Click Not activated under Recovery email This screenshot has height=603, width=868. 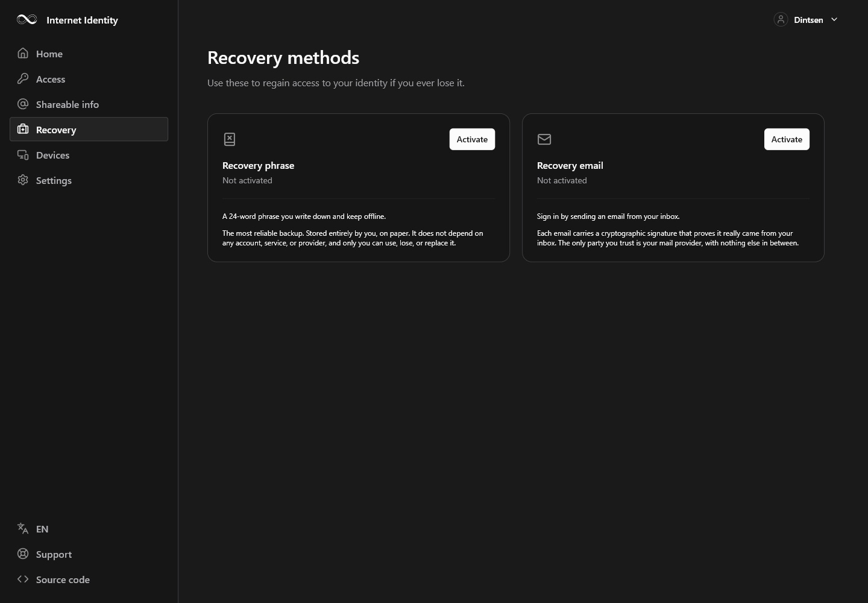562,180
